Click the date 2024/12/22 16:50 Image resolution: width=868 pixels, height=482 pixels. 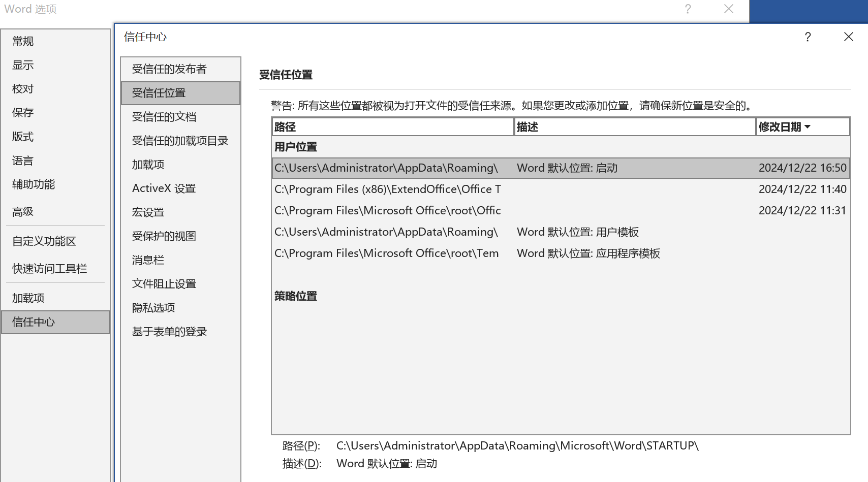(802, 168)
